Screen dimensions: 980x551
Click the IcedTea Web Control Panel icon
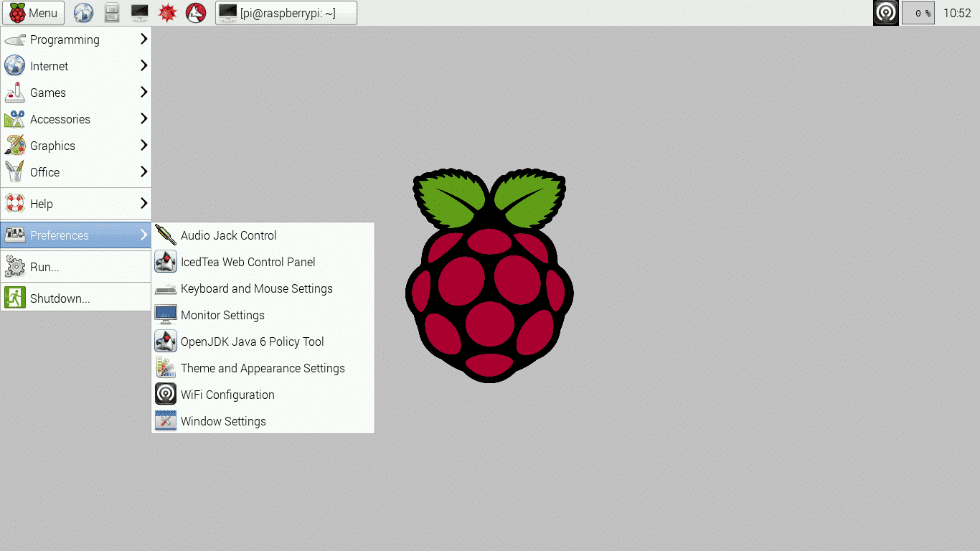pyautogui.click(x=166, y=262)
